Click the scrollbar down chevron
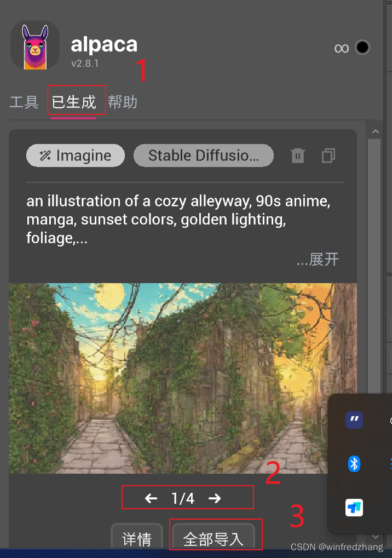Screen dimensions: 392x558 (376, 538)
